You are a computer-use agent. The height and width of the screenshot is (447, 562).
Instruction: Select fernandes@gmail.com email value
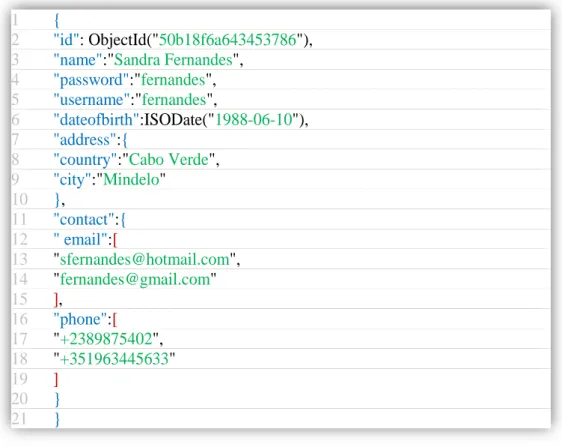135,280
